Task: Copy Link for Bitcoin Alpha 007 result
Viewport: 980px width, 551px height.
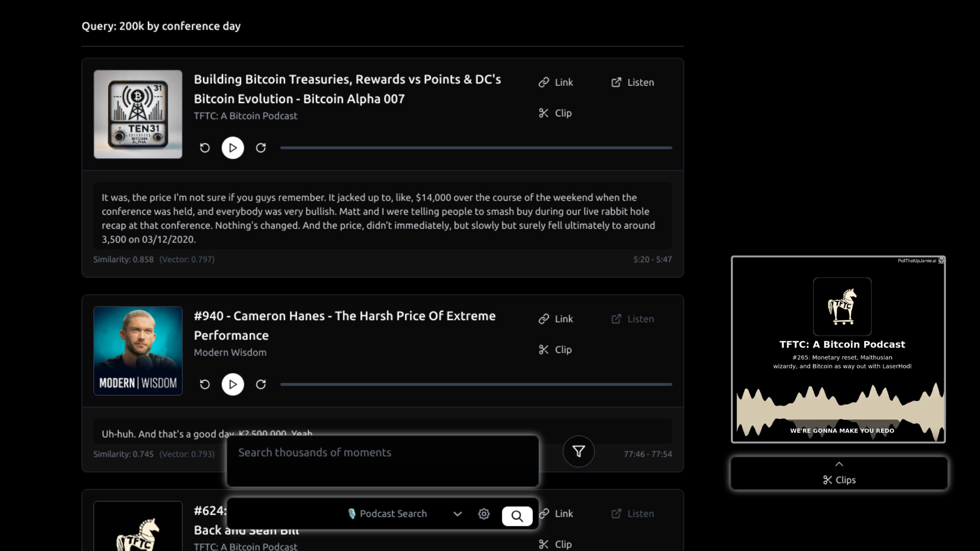Action: pyautogui.click(x=556, y=82)
